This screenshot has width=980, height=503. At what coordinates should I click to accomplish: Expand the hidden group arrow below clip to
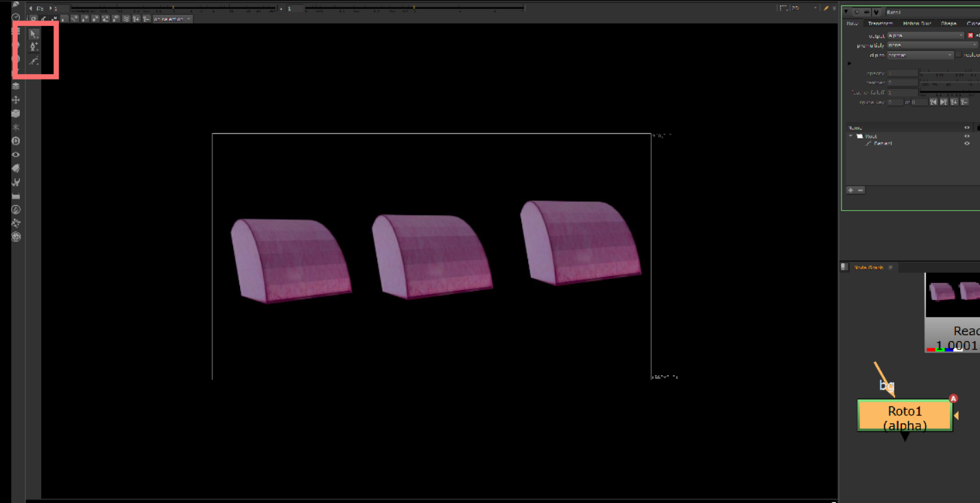849,63
